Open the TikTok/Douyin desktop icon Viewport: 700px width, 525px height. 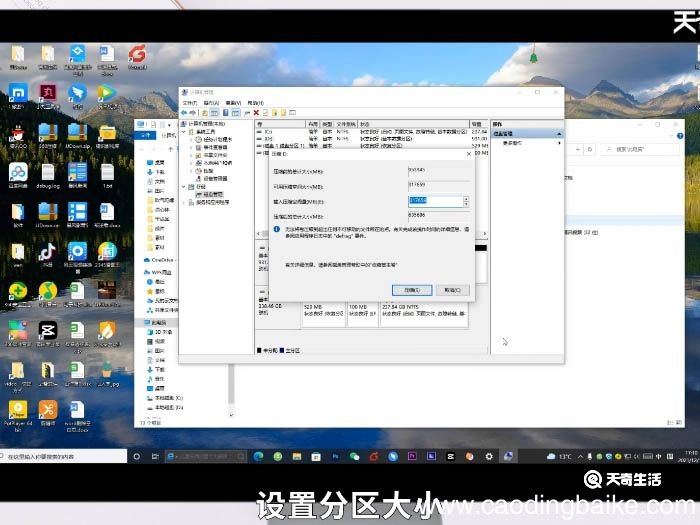[47, 255]
